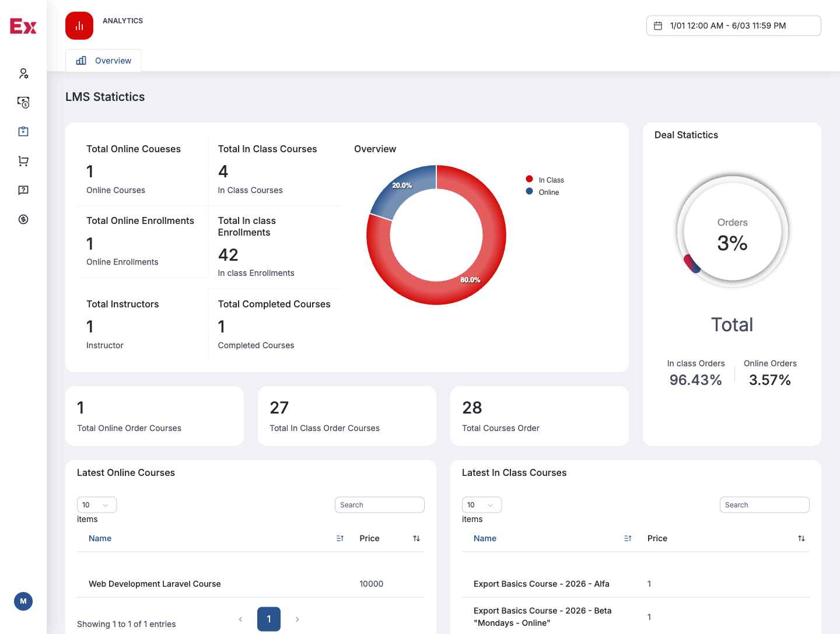The height and width of the screenshot is (634, 840).
Task: Open the shopping cart sidebar icon
Action: (x=23, y=161)
